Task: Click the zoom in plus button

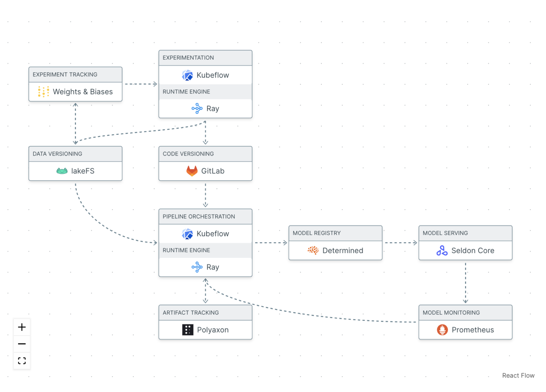Action: [x=22, y=327]
